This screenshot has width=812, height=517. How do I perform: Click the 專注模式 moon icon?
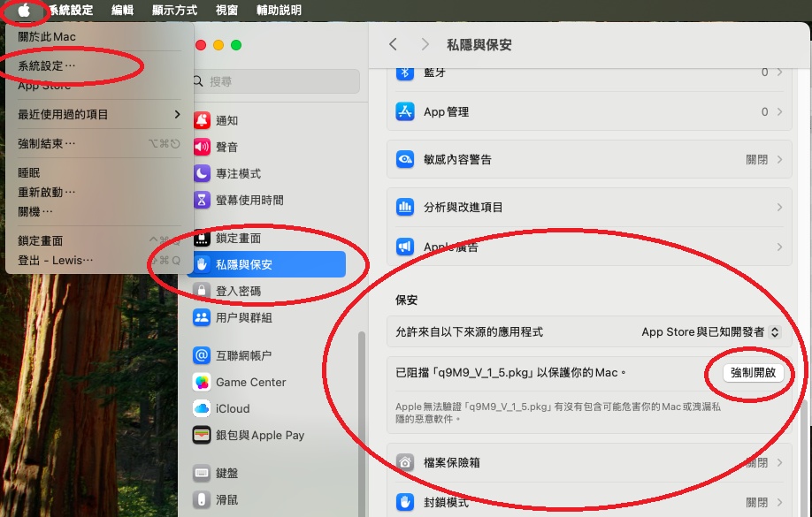tap(202, 173)
